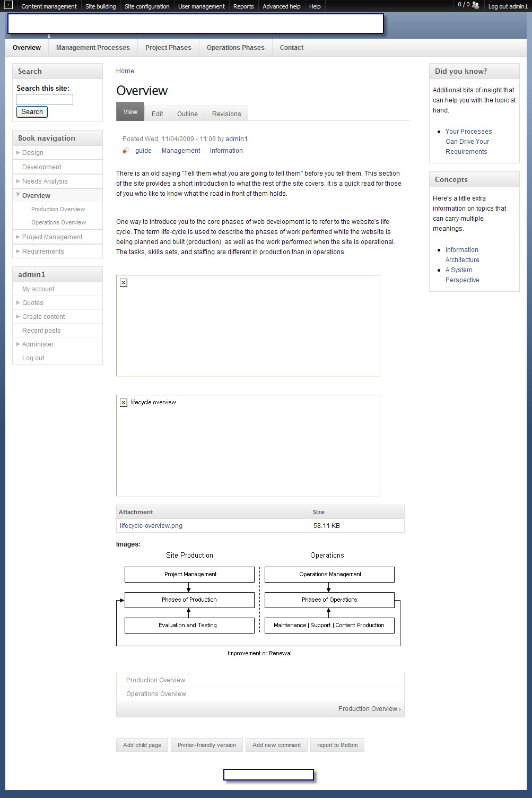Open A System Perspective concept link
532x798 pixels.
pyautogui.click(x=462, y=275)
